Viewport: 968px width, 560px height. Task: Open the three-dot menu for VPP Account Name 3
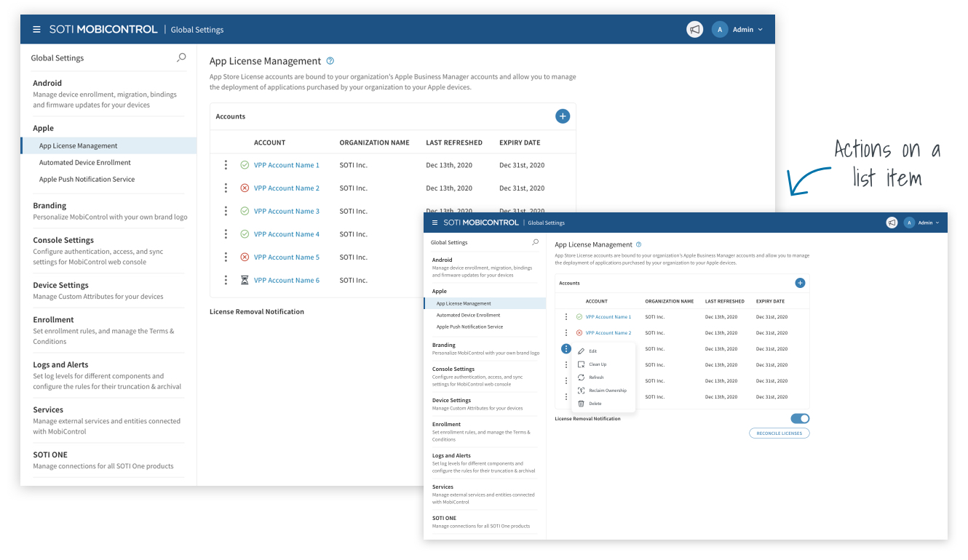[226, 211]
